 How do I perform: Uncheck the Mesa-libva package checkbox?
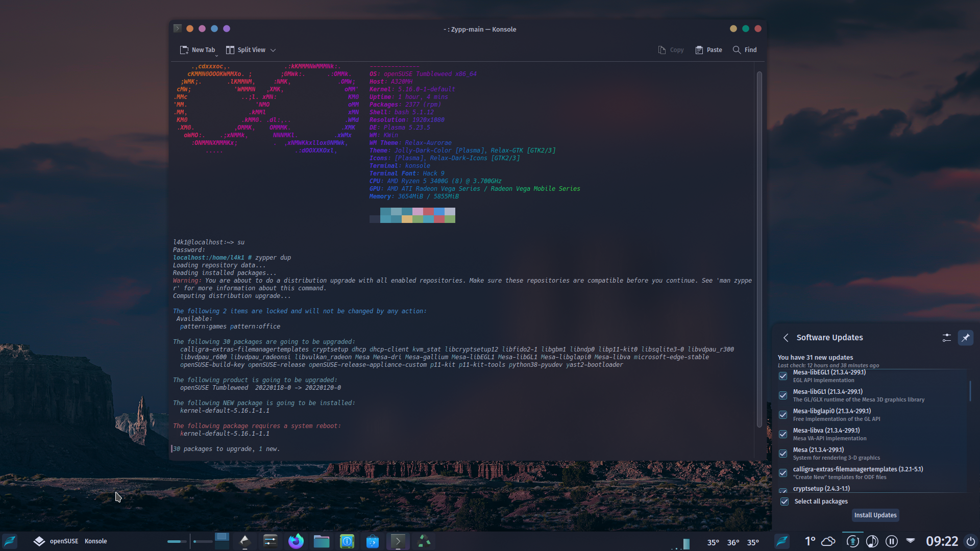pyautogui.click(x=783, y=434)
